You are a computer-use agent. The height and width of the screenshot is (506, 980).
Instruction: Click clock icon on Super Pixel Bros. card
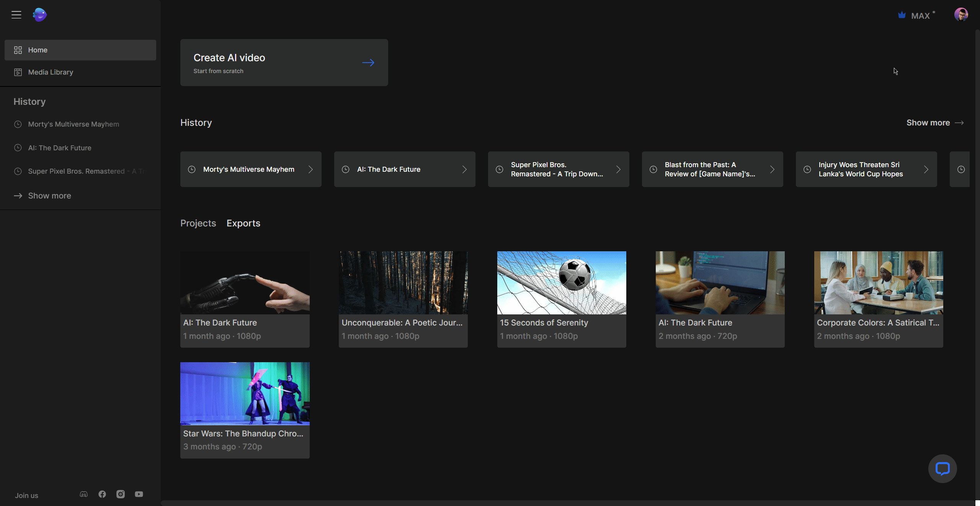tap(500, 169)
